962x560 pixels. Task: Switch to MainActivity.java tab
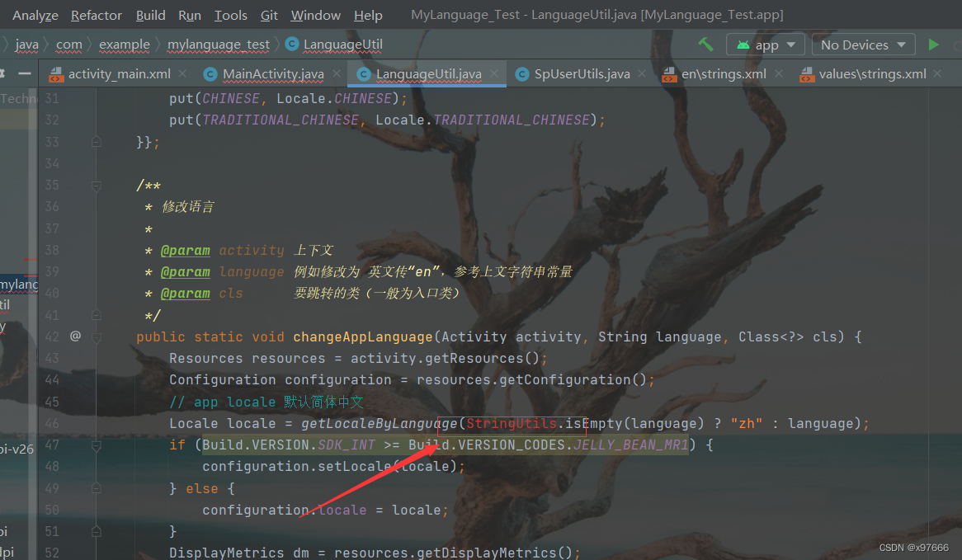click(x=272, y=74)
